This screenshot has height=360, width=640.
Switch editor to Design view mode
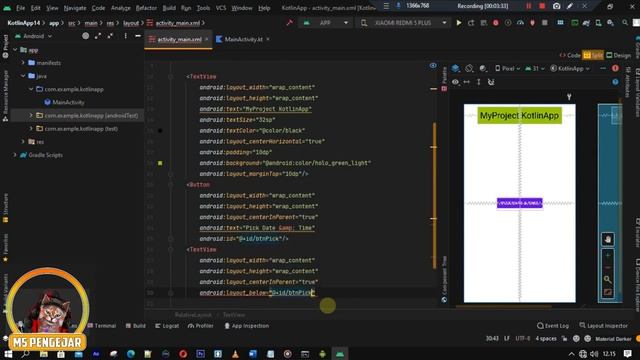coord(618,55)
